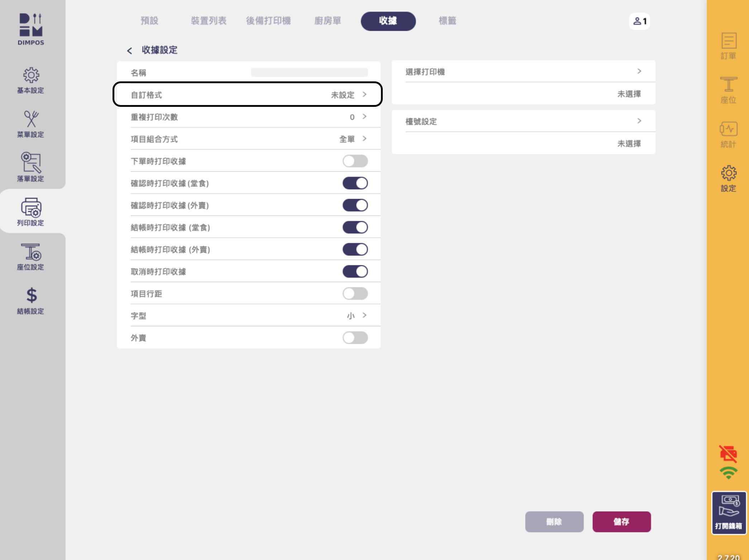Open 基本設定 gear icon in sidebar
The width and height of the screenshot is (749, 560).
tap(31, 76)
